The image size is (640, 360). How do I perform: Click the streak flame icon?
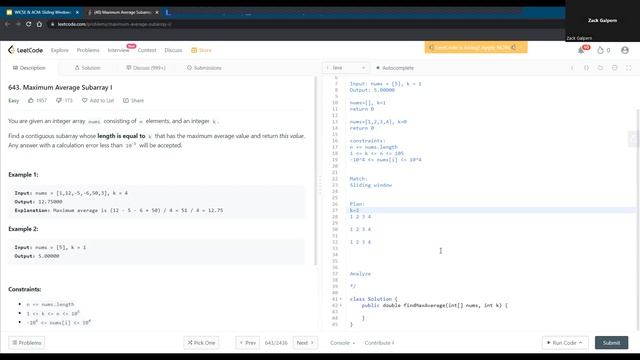coord(600,50)
